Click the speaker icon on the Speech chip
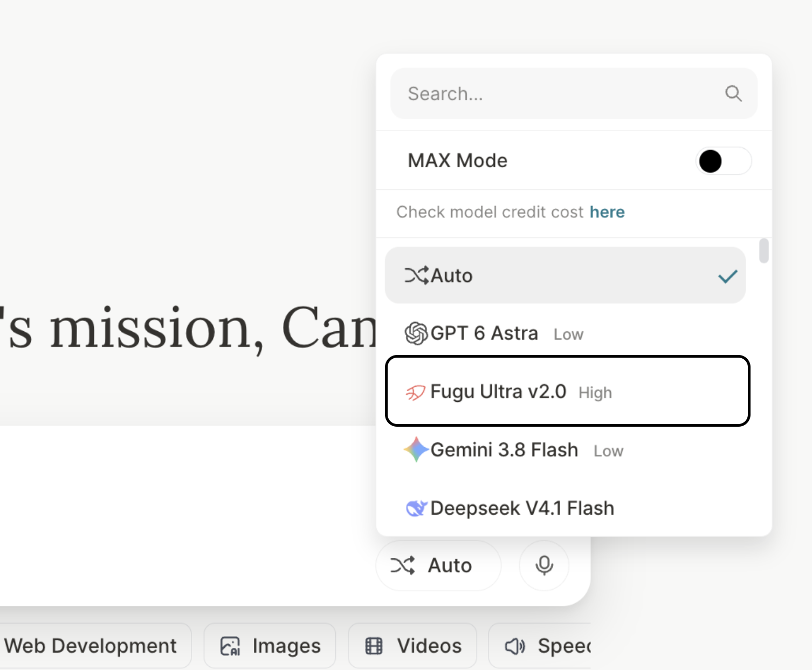 coord(515,646)
